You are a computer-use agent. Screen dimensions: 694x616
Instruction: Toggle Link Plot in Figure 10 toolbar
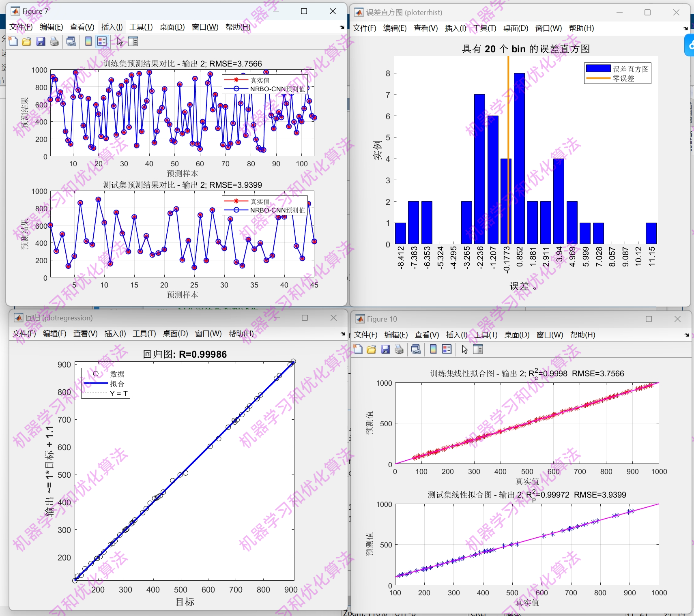[x=416, y=350]
